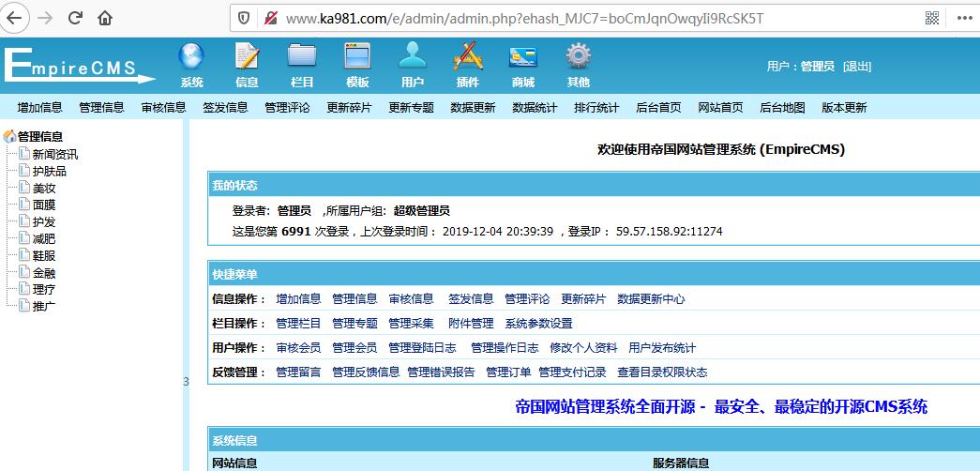Click the page icon beside 护发
This screenshot has height=471, width=980.
[24, 220]
